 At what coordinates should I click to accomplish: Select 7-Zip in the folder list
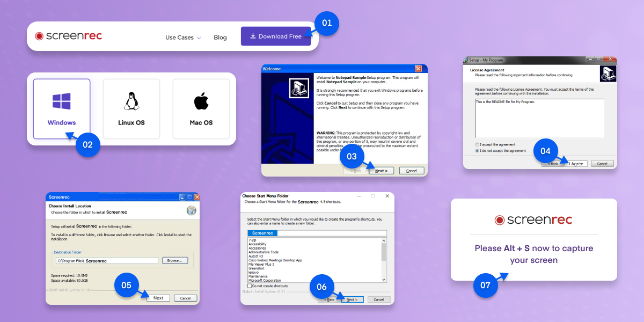pos(252,240)
